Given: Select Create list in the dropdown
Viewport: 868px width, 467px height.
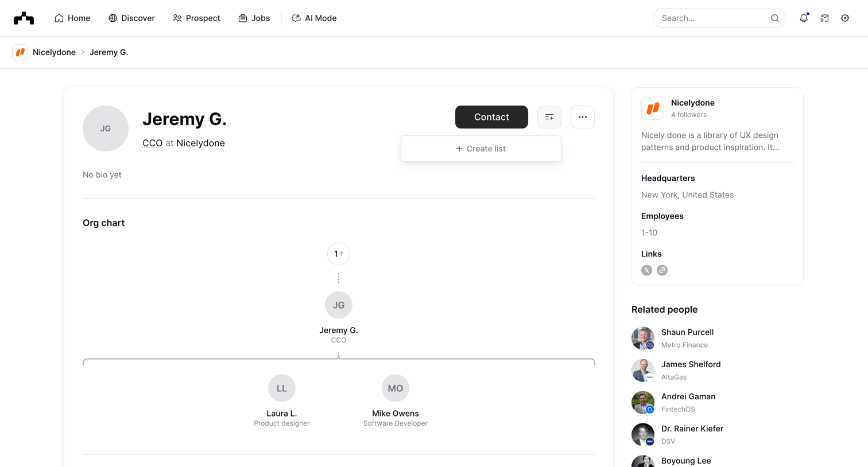Looking at the screenshot, I should tap(481, 149).
